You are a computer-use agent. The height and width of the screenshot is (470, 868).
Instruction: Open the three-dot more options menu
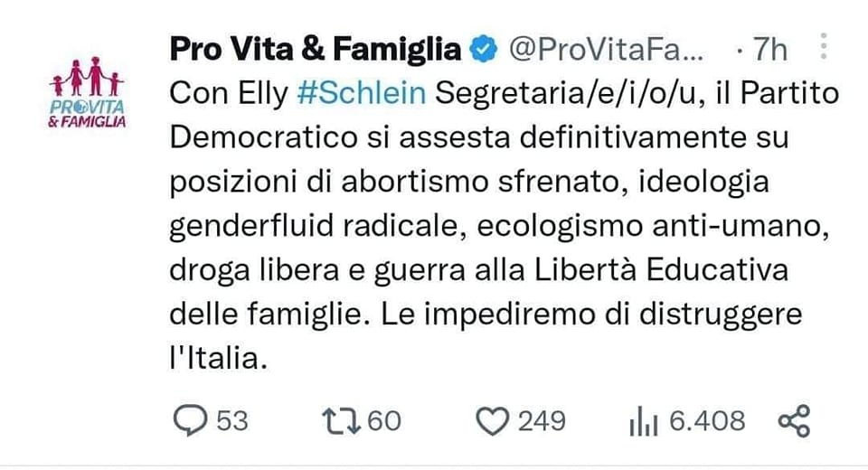823,47
